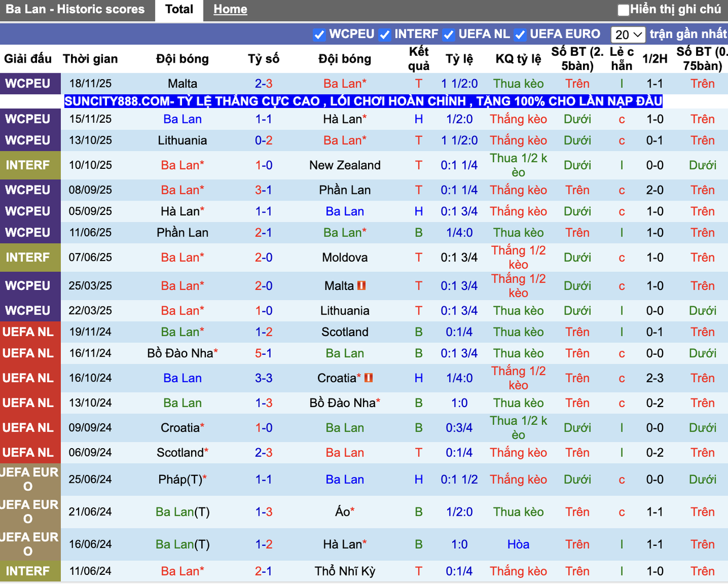This screenshot has width=728, height=584.
Task: Toggle the UEFA EURO filter checkbox
Action: click(x=520, y=35)
